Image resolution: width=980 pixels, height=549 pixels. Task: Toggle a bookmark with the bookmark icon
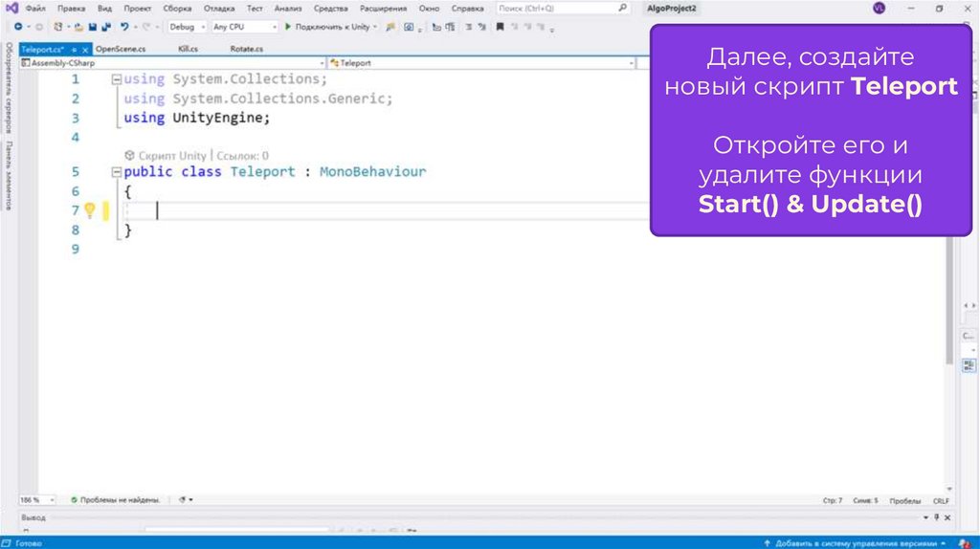[500, 27]
